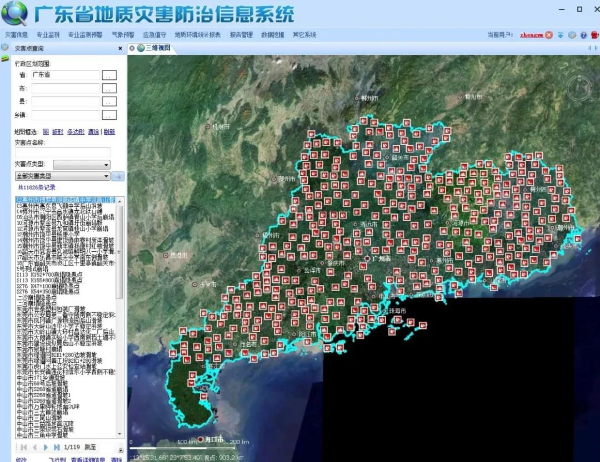Image resolution: width=600 pixels, height=462 pixels.
Task: Open the 灾害点类型 dropdown
Action: coord(82,165)
